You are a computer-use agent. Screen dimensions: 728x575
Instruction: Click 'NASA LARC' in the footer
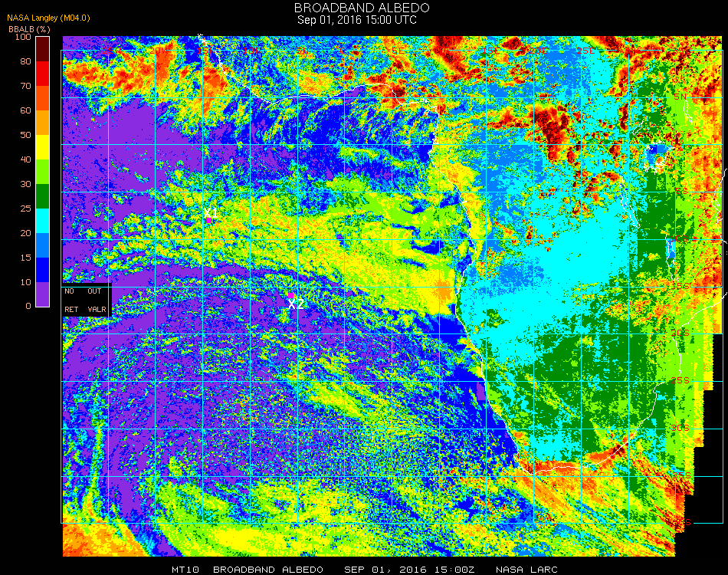526,570
